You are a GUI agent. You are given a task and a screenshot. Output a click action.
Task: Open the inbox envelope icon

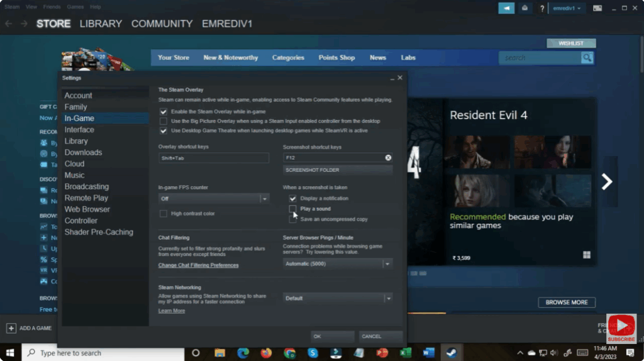pyautogui.click(x=525, y=8)
